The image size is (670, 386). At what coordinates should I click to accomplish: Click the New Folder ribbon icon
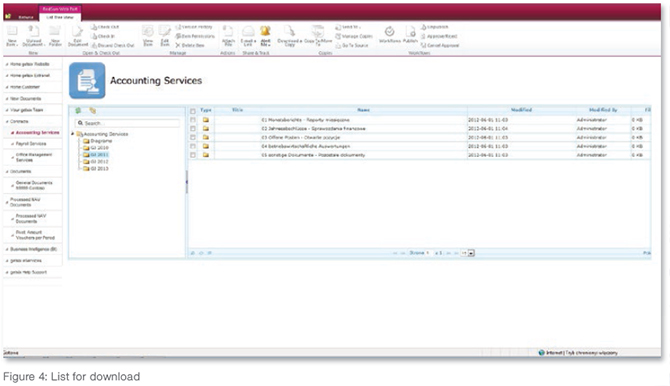(x=55, y=31)
